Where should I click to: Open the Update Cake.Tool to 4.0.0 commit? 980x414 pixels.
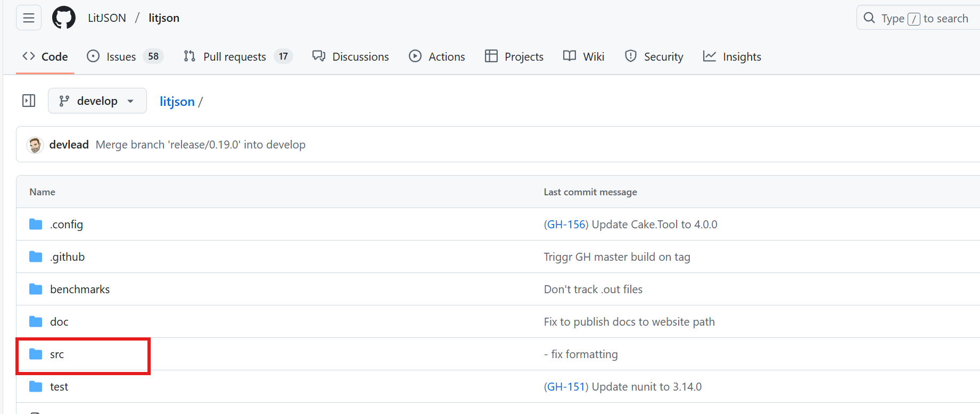tap(655, 225)
